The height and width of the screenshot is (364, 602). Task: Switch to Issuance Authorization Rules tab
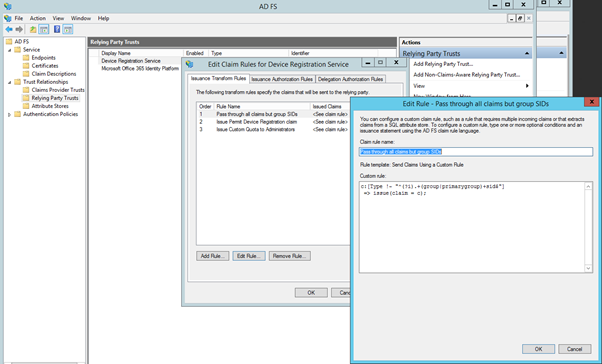coord(282,79)
